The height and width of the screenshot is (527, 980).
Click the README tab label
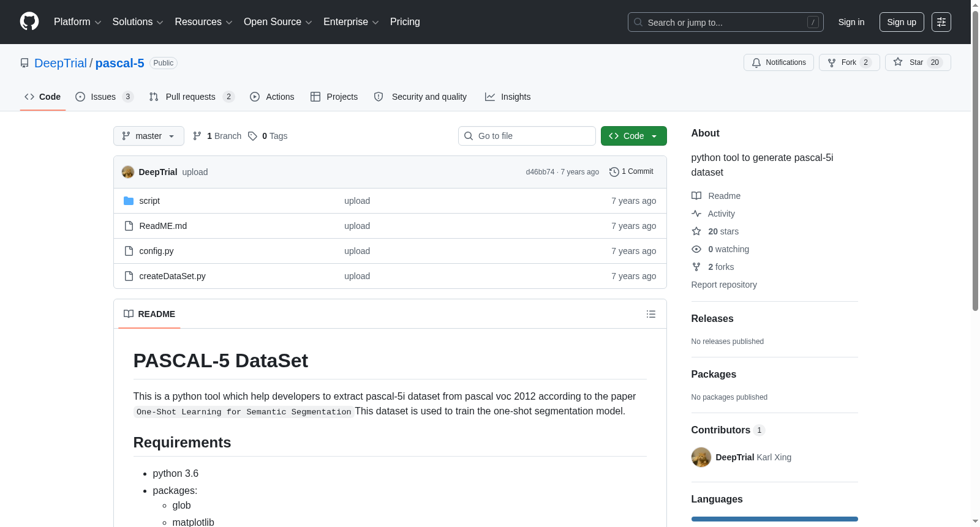(x=149, y=314)
